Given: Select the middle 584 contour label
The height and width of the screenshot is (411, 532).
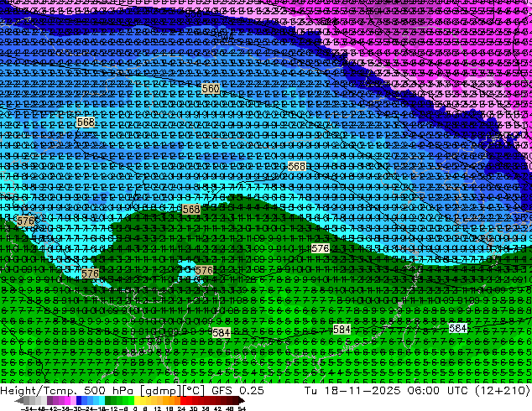Looking at the screenshot, I should click(x=342, y=330).
